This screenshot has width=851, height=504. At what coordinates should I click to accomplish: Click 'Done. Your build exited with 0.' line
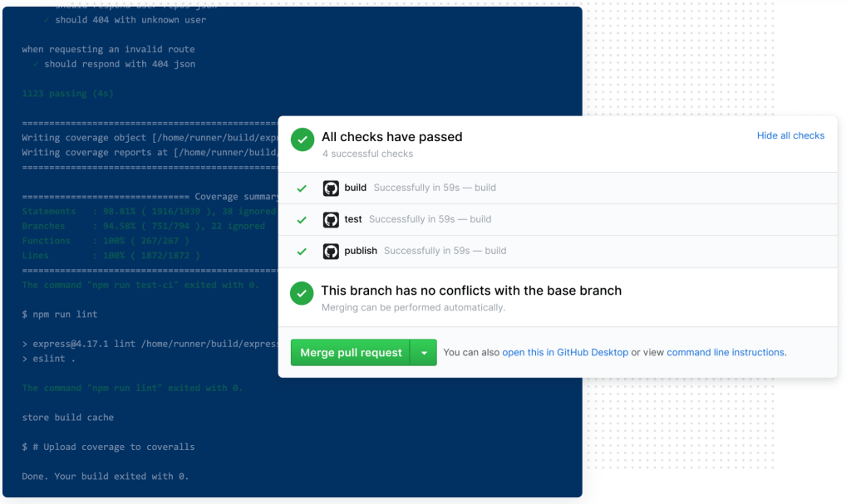(105, 477)
